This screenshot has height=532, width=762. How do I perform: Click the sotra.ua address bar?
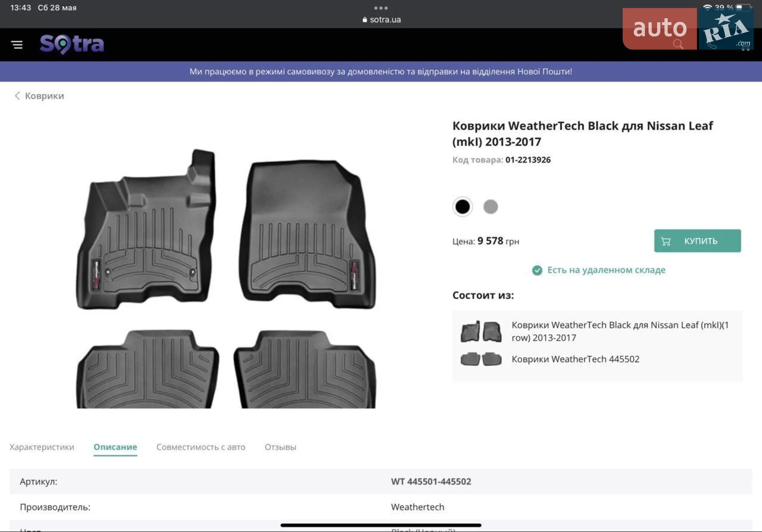381,19
